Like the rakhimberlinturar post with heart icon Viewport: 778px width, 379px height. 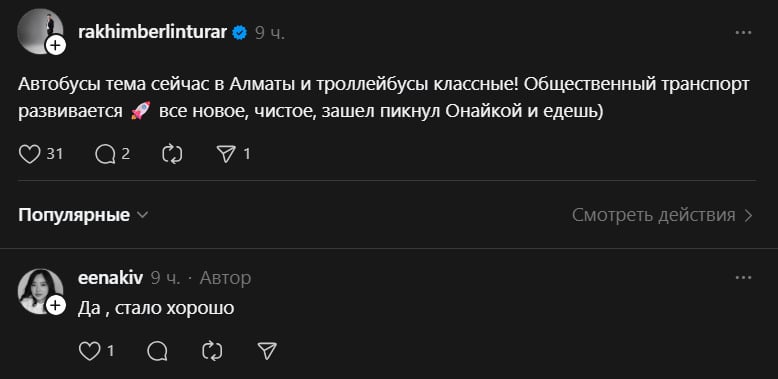pos(29,154)
